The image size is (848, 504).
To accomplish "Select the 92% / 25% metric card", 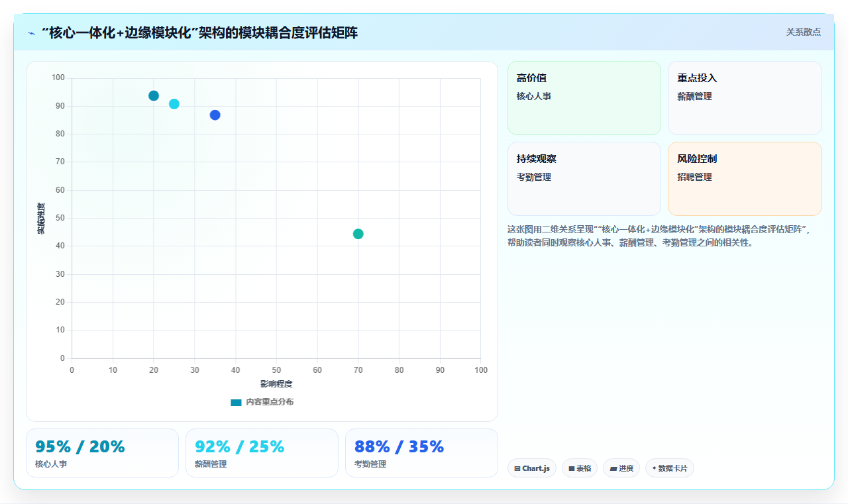I will [x=262, y=453].
